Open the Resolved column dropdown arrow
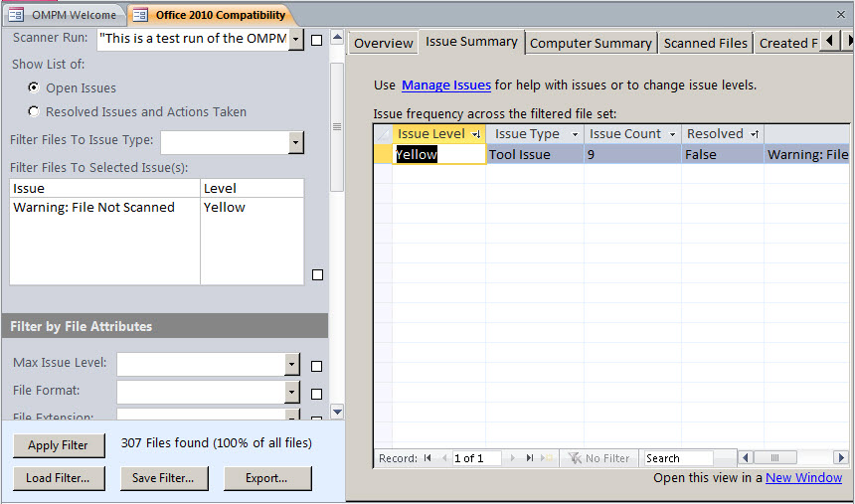 coord(755,134)
